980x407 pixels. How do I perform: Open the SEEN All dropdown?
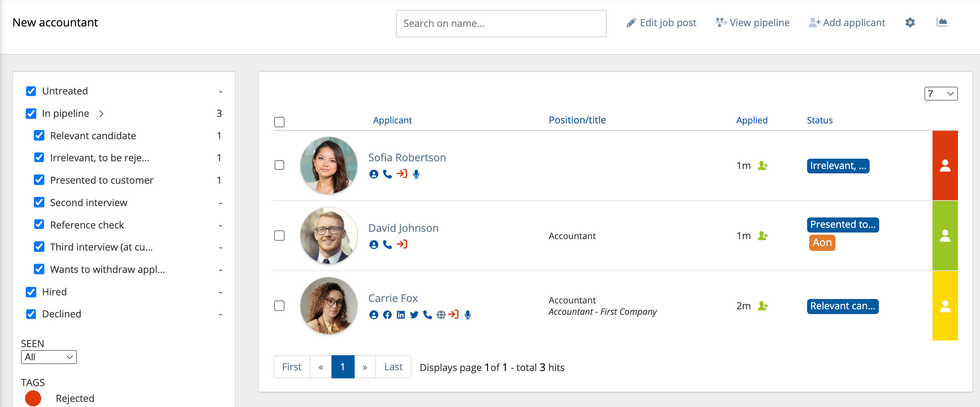point(49,357)
